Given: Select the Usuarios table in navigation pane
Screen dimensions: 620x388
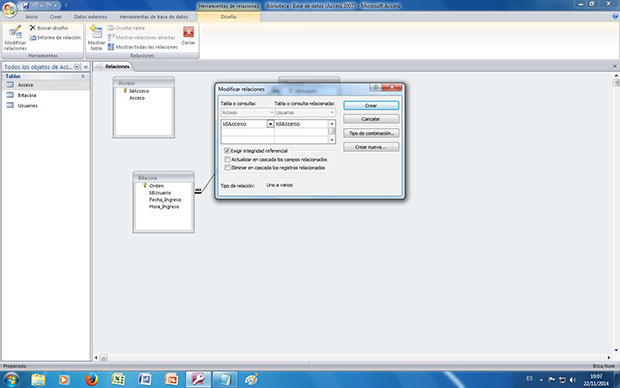Looking at the screenshot, I should point(27,106).
